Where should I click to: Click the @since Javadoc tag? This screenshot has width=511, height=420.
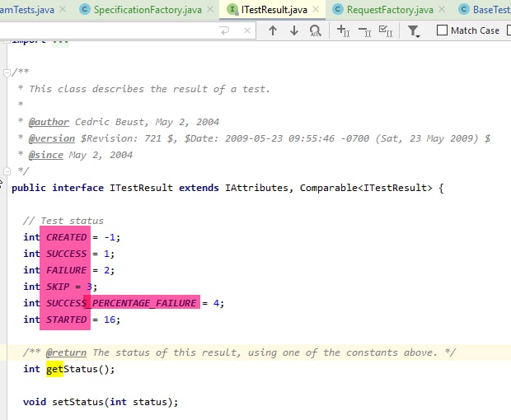tap(46, 155)
